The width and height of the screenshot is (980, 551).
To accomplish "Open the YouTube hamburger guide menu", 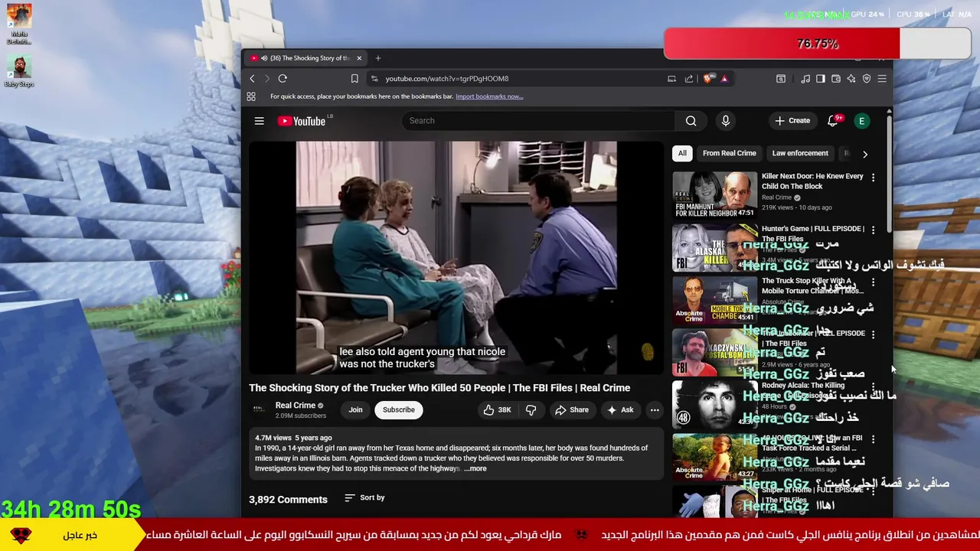I will pyautogui.click(x=260, y=121).
